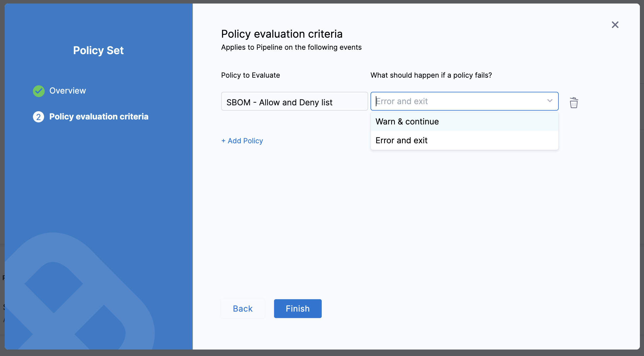The width and height of the screenshot is (644, 356).
Task: Click the Back button
Action: click(243, 308)
